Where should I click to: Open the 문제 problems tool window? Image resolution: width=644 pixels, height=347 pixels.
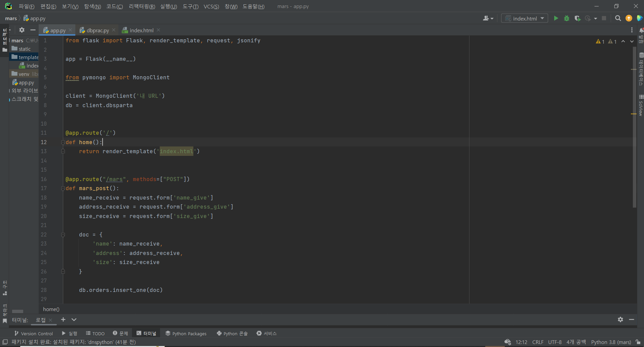[120, 333]
